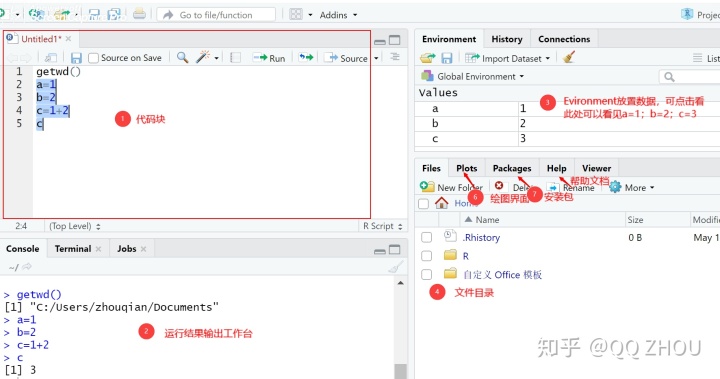The width and height of the screenshot is (720, 379).
Task: Tick the select-all checkbox beside Home
Action: (423, 203)
